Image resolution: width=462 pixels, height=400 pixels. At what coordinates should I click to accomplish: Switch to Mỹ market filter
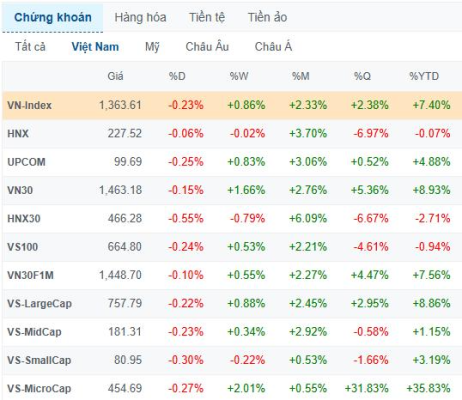tap(152, 47)
